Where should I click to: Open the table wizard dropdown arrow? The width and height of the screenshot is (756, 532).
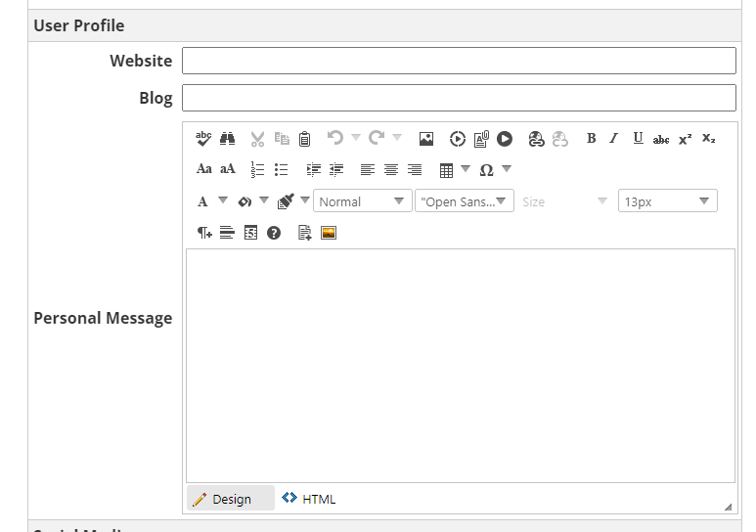click(466, 168)
